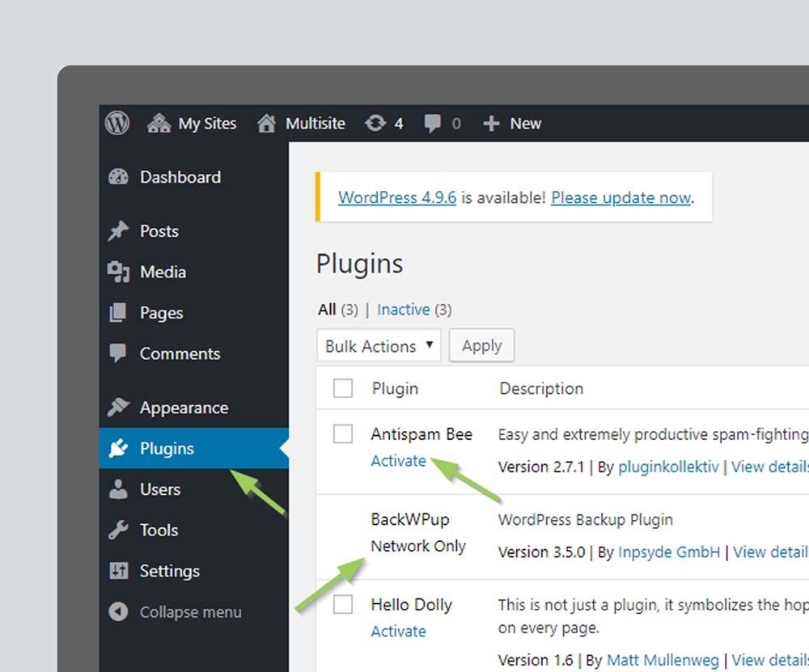Click the Media icon in sidebar
The width and height of the screenshot is (809, 672).
point(118,272)
